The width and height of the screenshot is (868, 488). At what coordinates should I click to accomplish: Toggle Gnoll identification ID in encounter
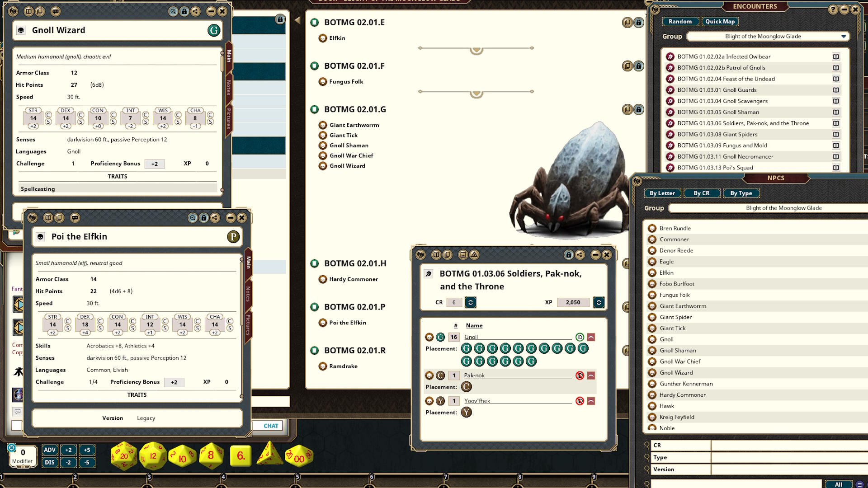(580, 337)
